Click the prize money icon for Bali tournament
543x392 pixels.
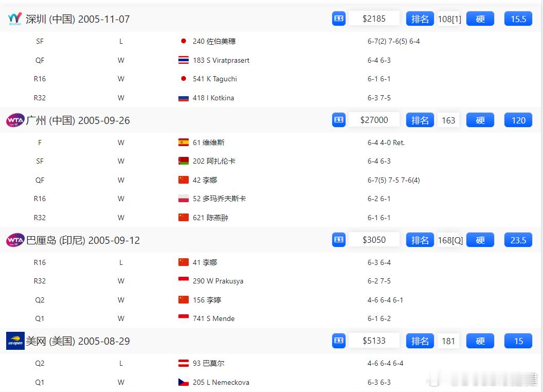tap(339, 240)
